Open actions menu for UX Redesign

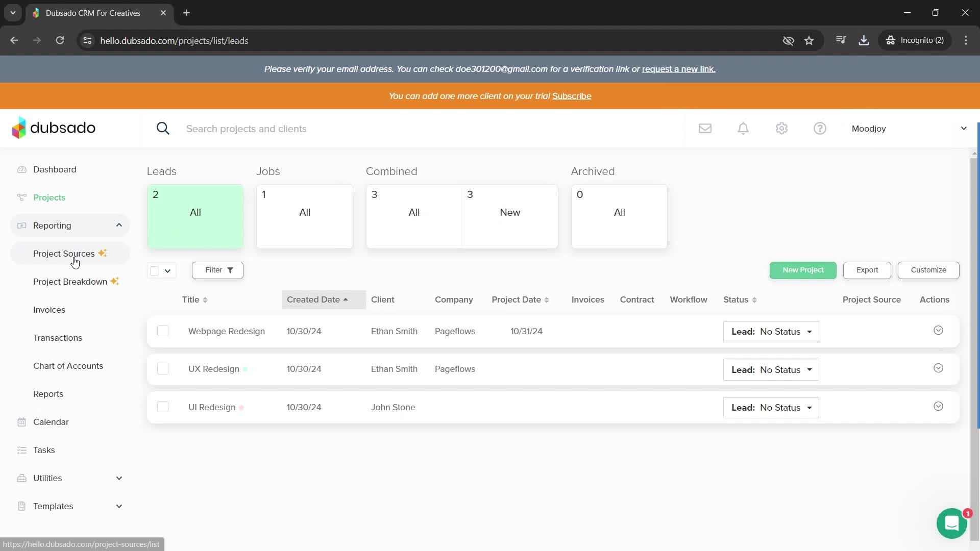point(938,368)
